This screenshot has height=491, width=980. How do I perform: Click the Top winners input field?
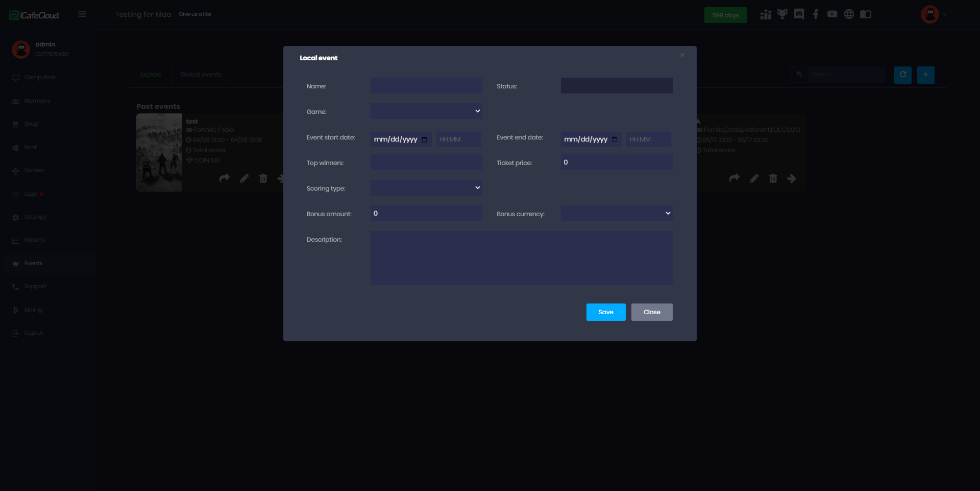(426, 162)
